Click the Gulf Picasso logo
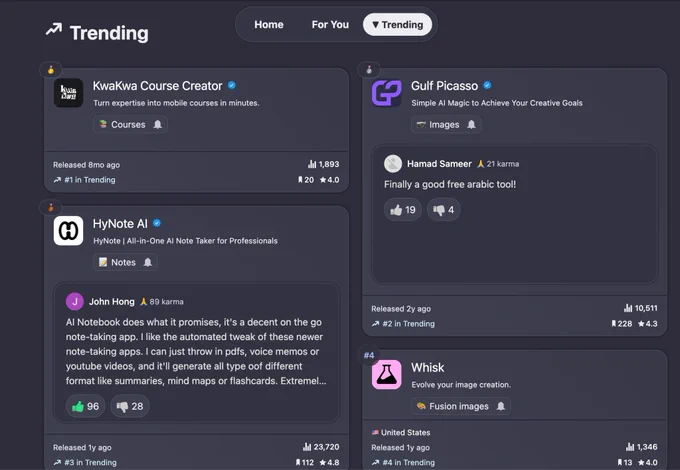 [x=387, y=93]
